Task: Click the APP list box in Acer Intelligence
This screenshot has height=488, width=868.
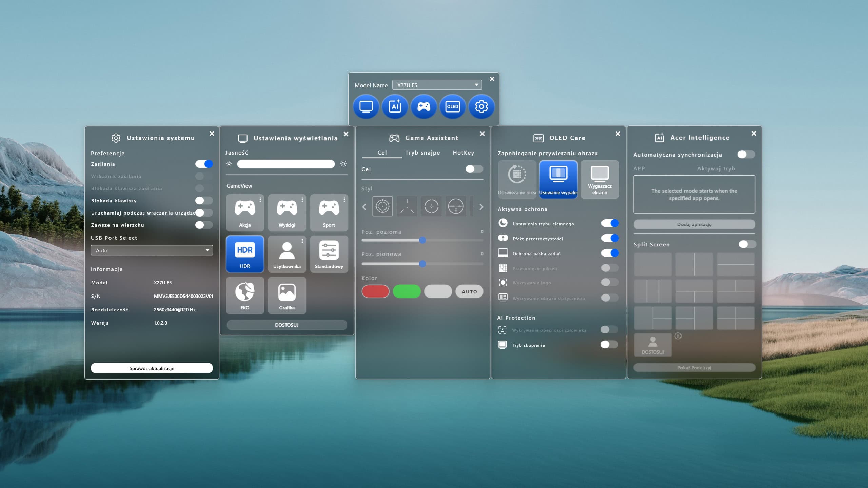Action: click(694, 195)
